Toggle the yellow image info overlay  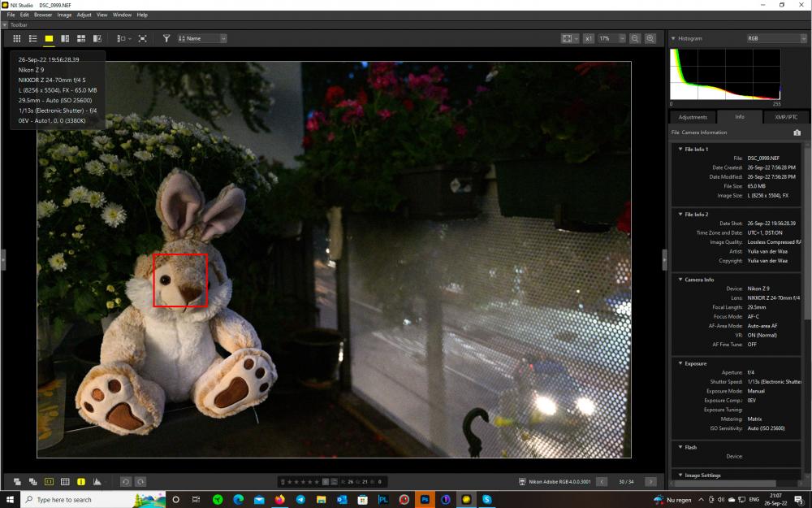click(80, 481)
